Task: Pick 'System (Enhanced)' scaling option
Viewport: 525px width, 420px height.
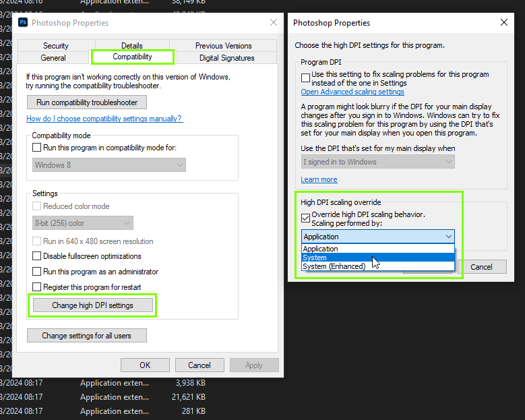Action: (x=377, y=266)
